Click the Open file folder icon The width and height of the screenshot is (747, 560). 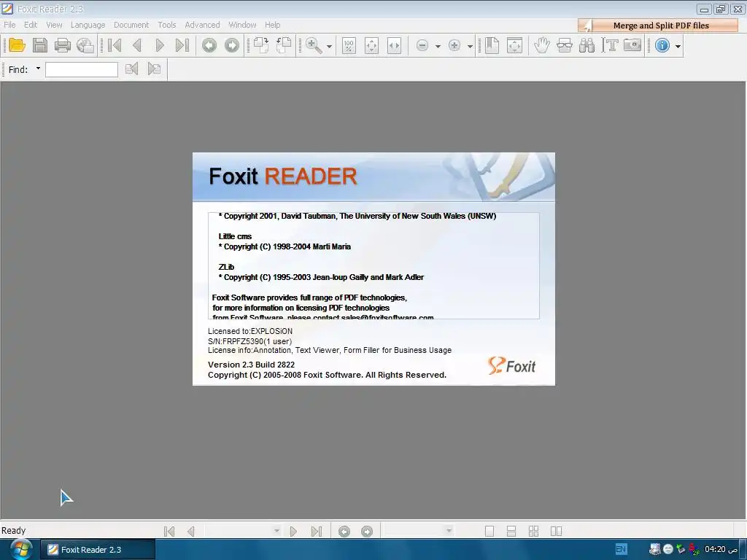[x=18, y=45]
